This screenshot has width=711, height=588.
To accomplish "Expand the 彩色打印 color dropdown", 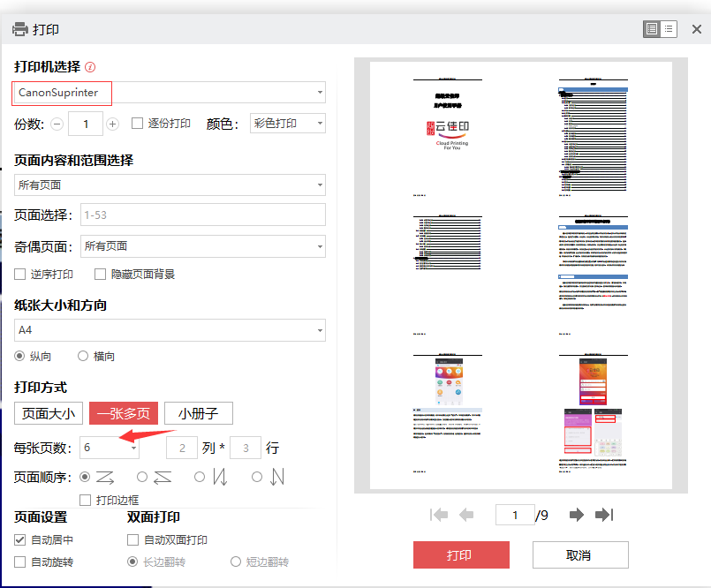I will tap(288, 124).
